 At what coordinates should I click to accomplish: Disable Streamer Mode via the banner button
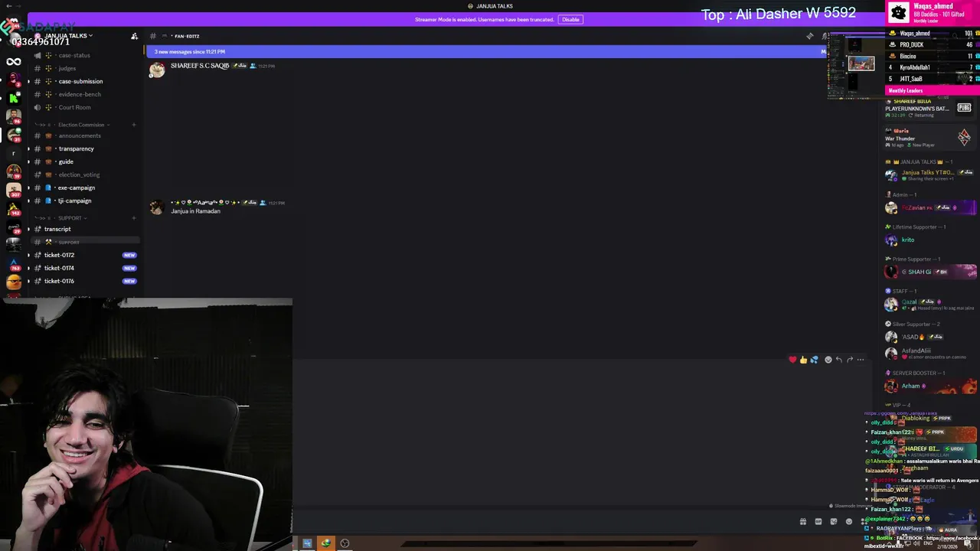point(570,19)
